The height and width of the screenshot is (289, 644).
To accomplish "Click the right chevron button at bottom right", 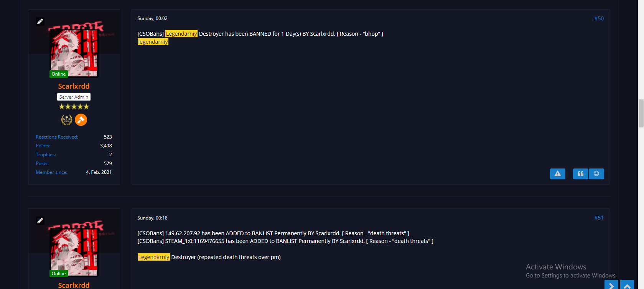I will 611,286.
